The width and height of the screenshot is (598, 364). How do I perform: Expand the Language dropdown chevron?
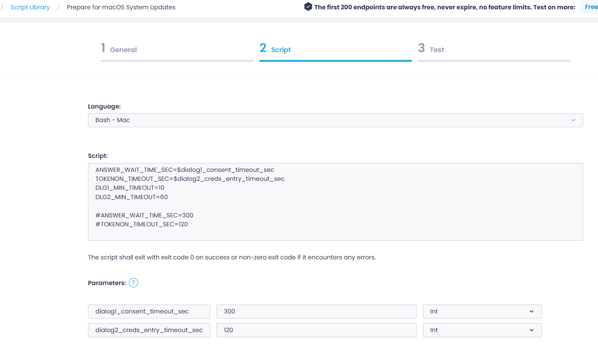click(573, 120)
